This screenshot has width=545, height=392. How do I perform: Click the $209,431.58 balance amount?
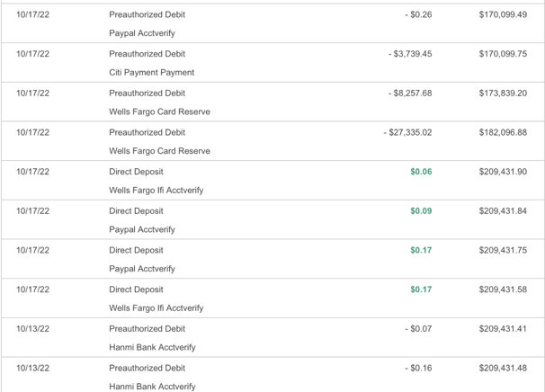point(503,290)
